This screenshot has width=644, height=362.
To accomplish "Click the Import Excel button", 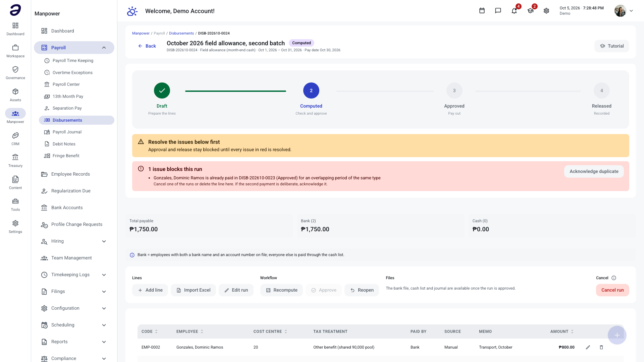I will point(193,290).
